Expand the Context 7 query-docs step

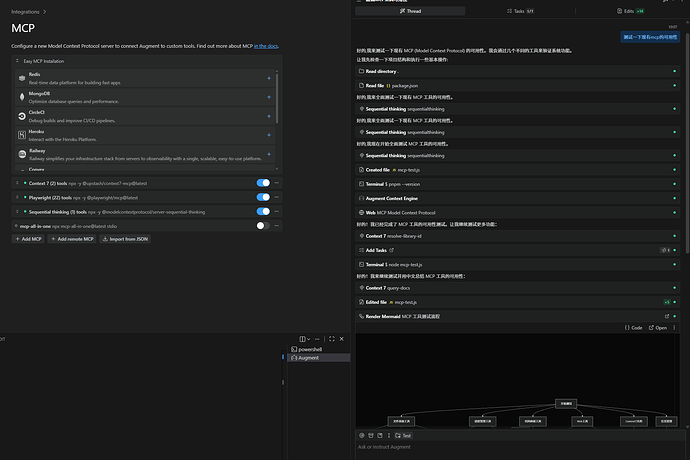point(518,288)
